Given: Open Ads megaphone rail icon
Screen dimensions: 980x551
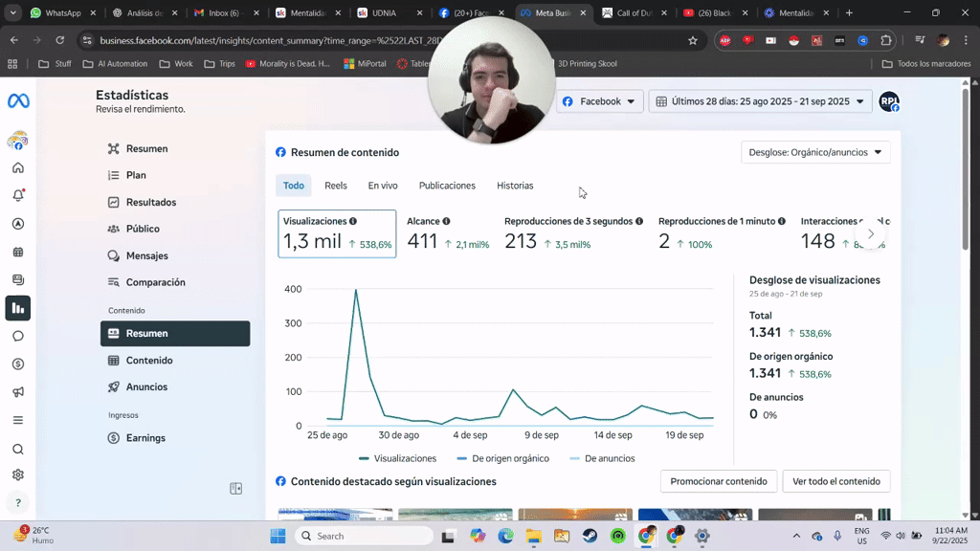Looking at the screenshot, I should point(18,391).
